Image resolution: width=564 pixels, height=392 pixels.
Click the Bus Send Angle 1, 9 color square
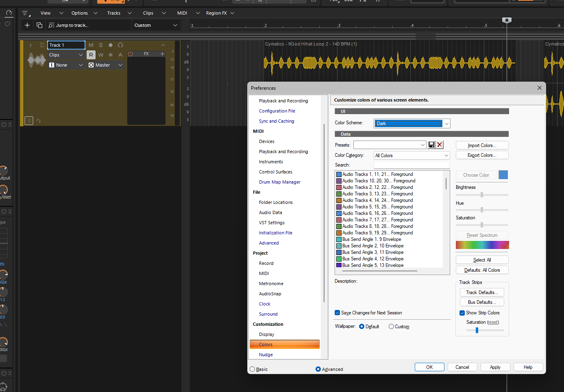click(339, 240)
